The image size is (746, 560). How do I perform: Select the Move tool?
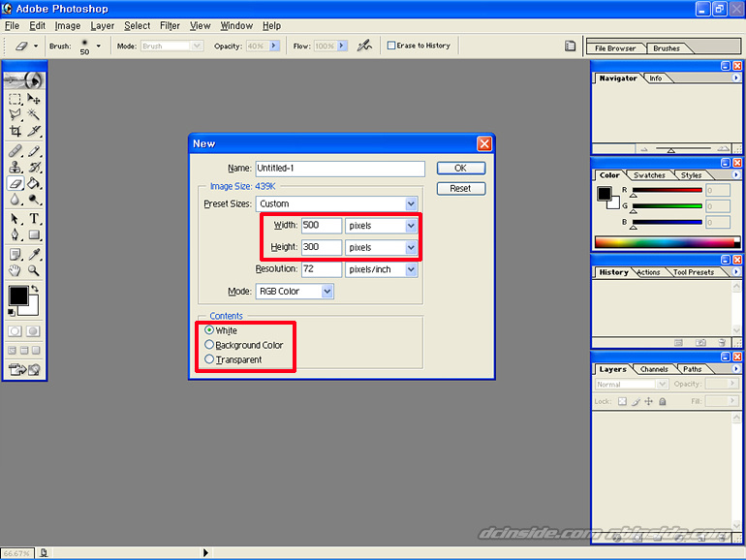click(x=33, y=99)
